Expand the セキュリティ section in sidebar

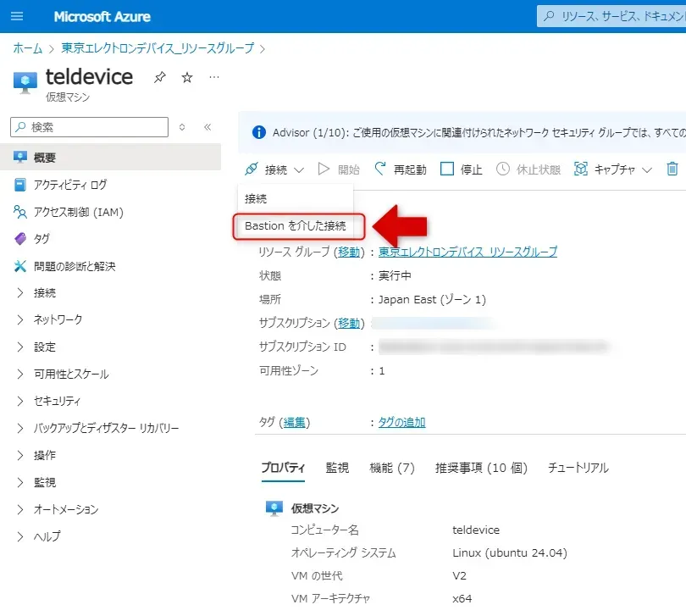tap(57, 401)
